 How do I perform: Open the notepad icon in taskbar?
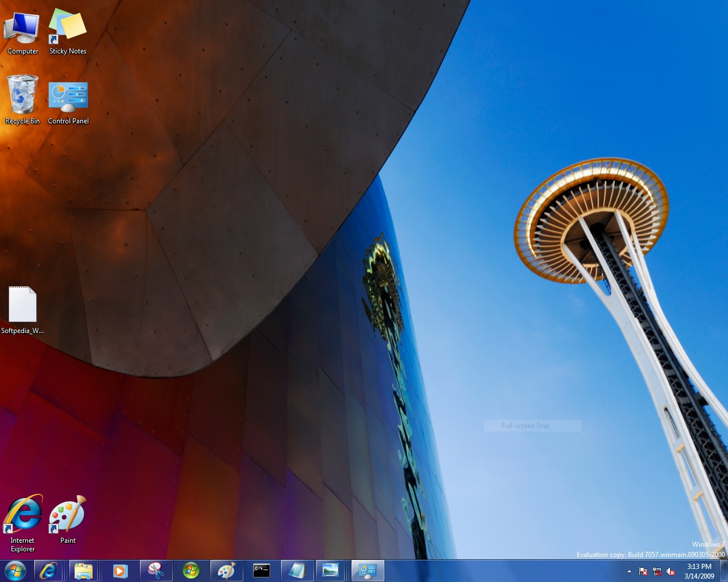[297, 571]
